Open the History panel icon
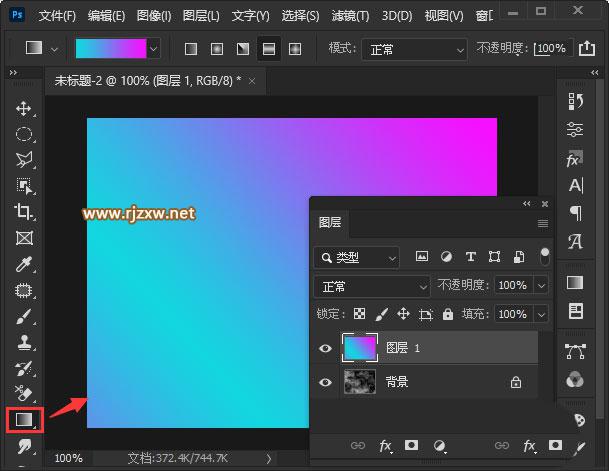609x471 pixels. coord(575,101)
